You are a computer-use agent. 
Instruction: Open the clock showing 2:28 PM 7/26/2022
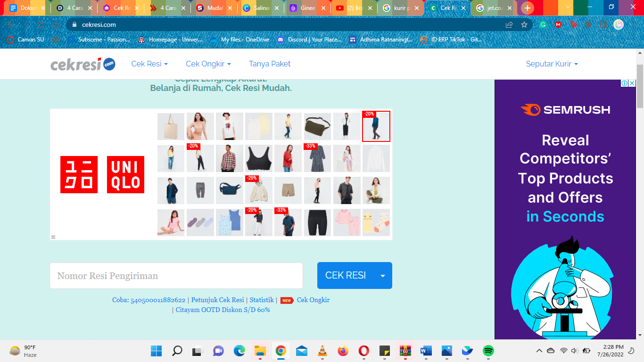click(x=611, y=351)
